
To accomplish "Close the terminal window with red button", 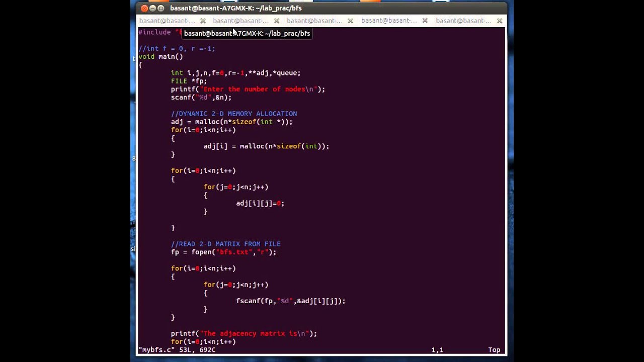I will click(x=144, y=8).
